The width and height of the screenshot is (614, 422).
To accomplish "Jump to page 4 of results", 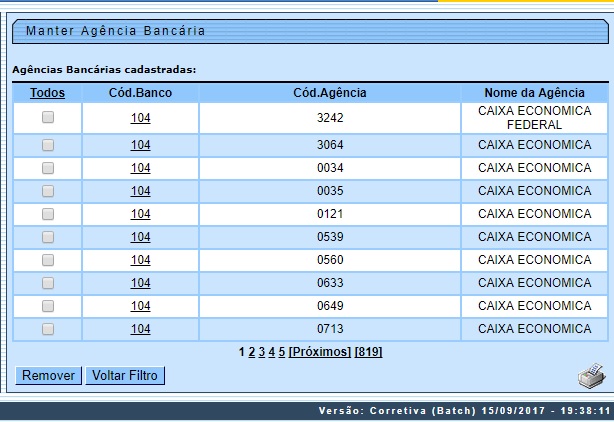I will [272, 352].
